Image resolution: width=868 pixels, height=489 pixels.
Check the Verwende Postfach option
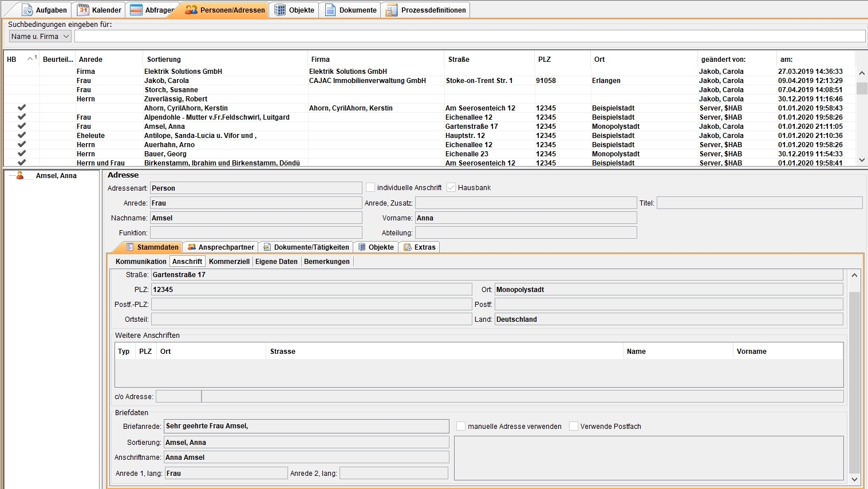[573, 427]
